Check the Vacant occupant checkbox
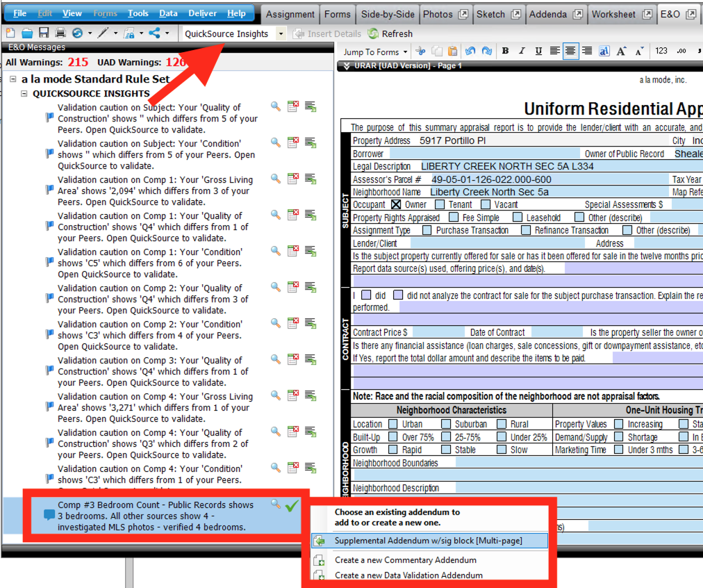The width and height of the screenshot is (703, 588). [486, 204]
